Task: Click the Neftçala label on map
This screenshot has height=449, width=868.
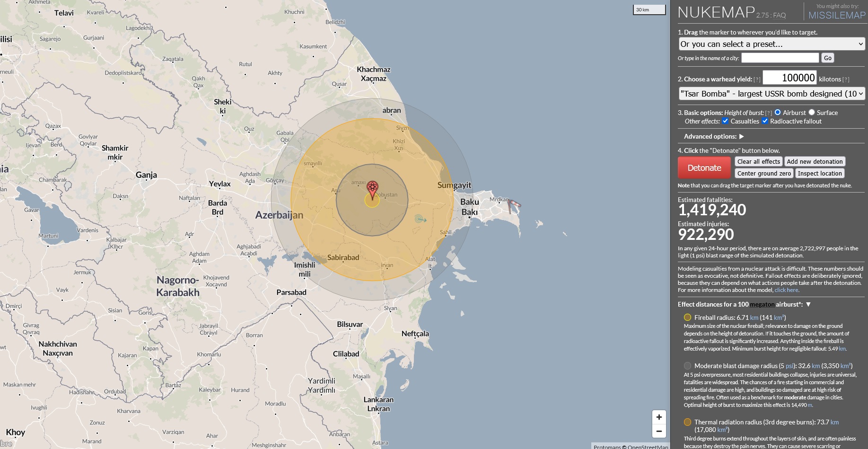Action: coord(415,334)
